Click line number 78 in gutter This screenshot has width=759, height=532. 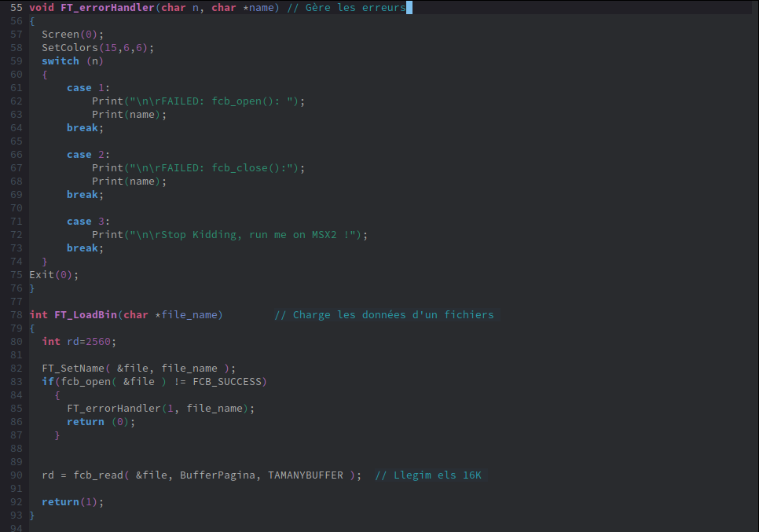tap(16, 315)
